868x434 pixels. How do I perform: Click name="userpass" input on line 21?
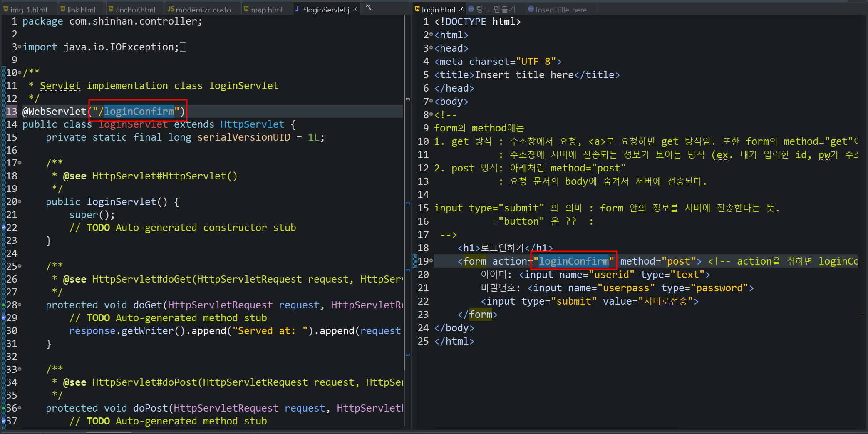coord(611,288)
